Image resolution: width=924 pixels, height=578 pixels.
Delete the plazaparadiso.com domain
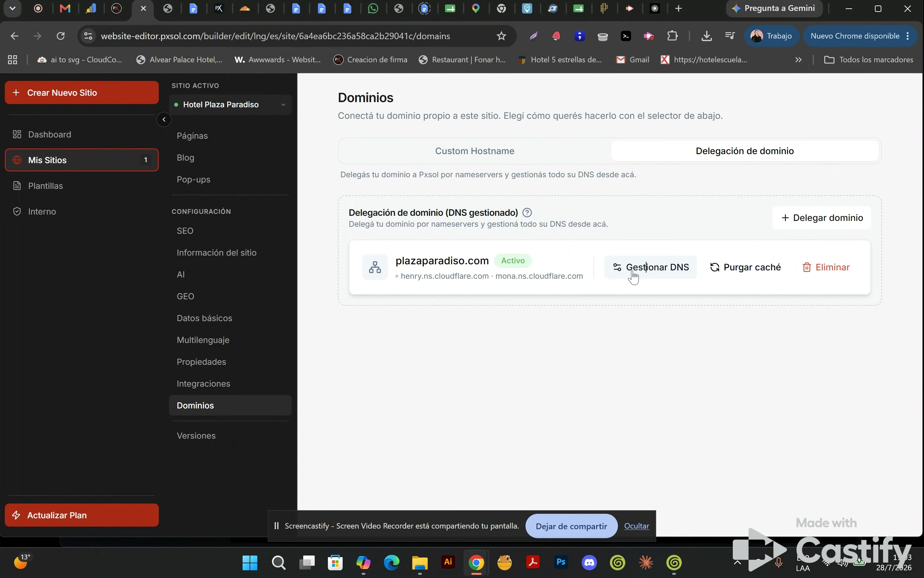(x=826, y=267)
